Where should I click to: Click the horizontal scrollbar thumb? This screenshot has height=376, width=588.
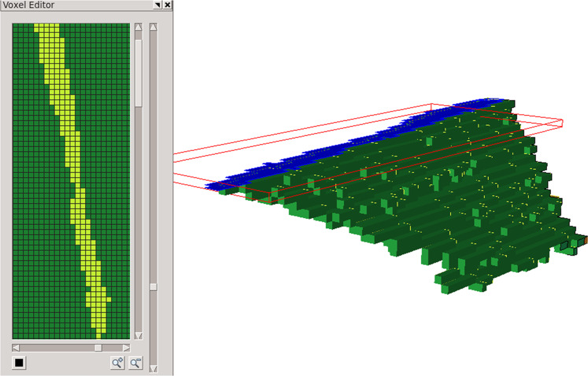click(x=98, y=348)
